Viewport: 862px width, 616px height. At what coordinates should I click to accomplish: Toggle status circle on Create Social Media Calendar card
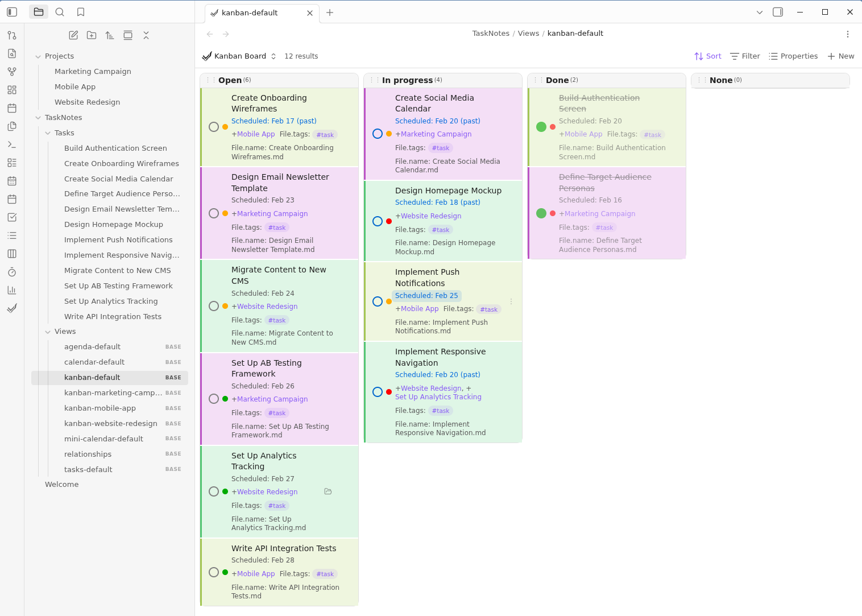click(x=378, y=134)
